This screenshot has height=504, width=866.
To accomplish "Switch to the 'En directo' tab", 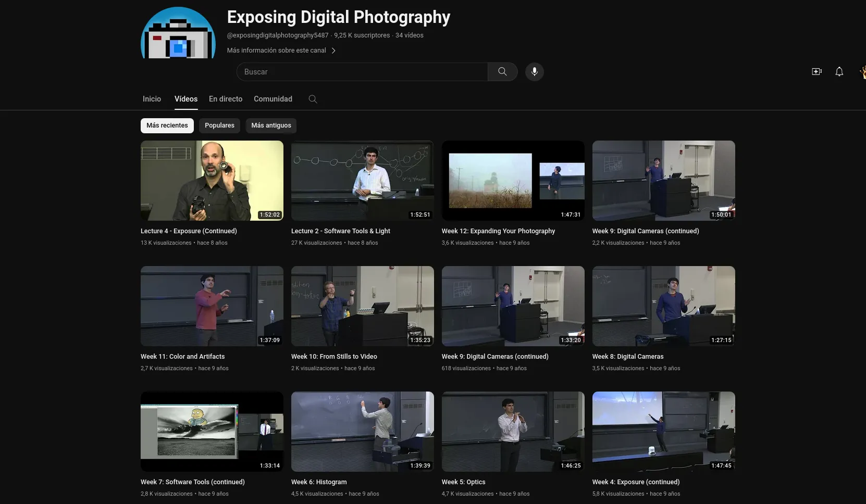I will click(x=225, y=99).
